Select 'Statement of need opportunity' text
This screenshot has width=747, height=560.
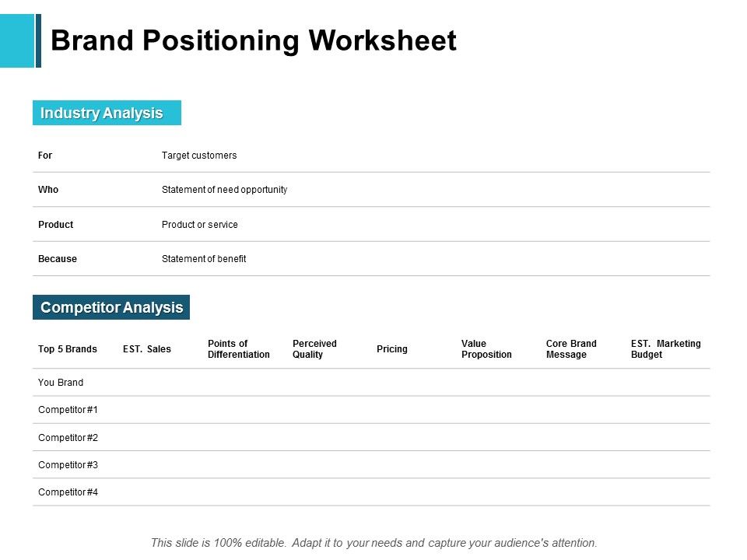pyautogui.click(x=224, y=190)
